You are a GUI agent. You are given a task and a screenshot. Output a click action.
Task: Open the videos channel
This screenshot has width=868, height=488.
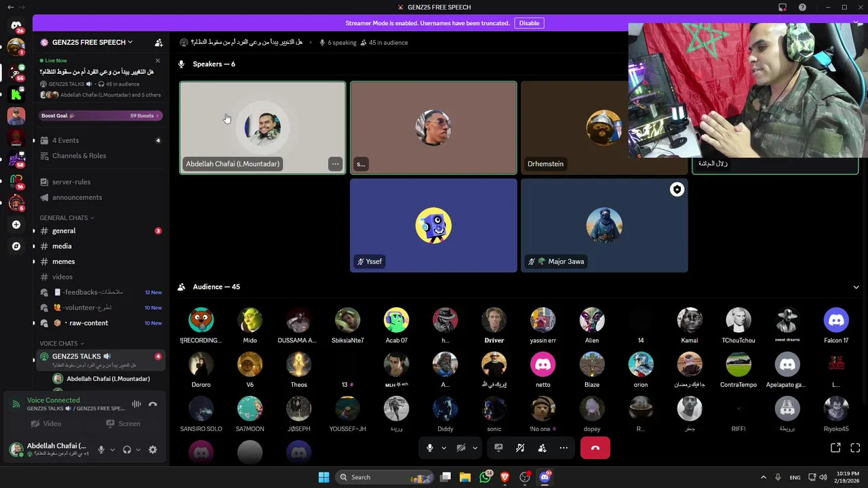100,277
